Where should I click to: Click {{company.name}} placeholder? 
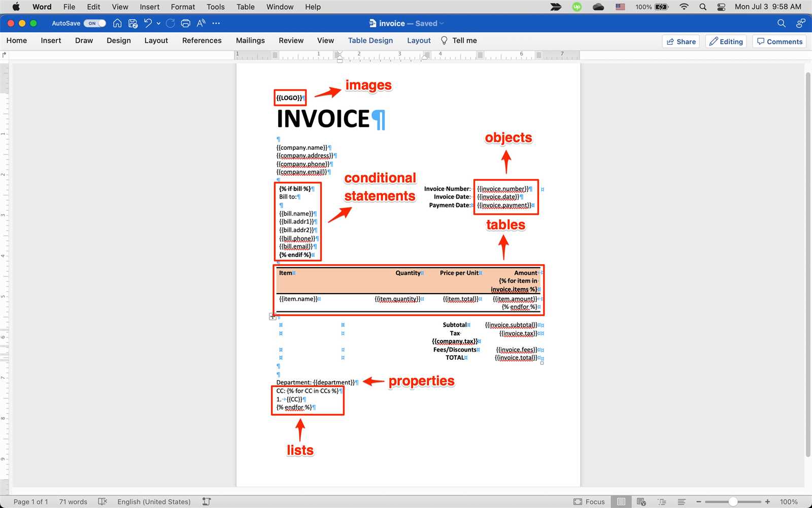pos(302,148)
